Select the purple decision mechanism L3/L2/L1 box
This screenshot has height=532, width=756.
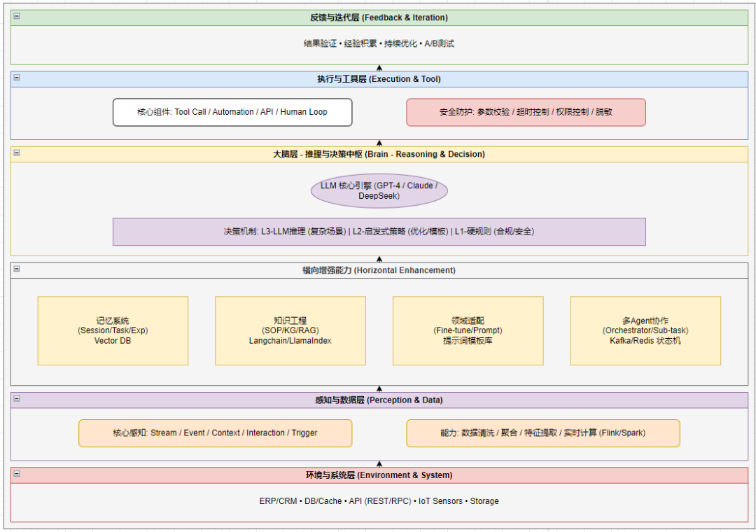coord(379,232)
